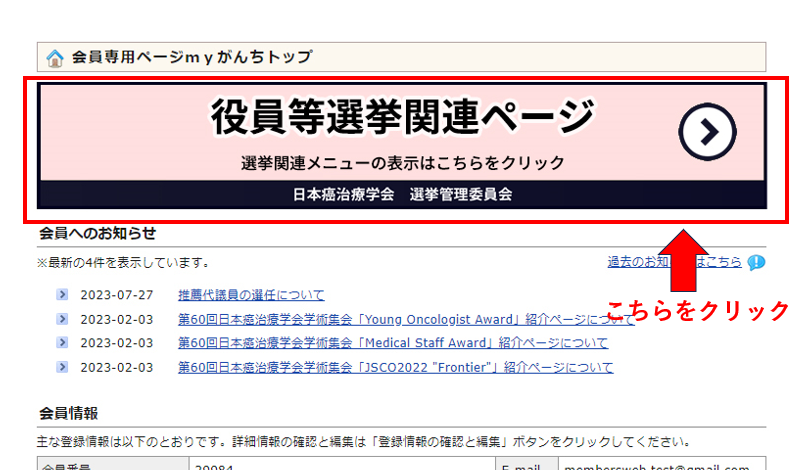Click the bullet arrow icon beside 2023-07-27
The height and width of the screenshot is (470, 797).
click(x=63, y=295)
